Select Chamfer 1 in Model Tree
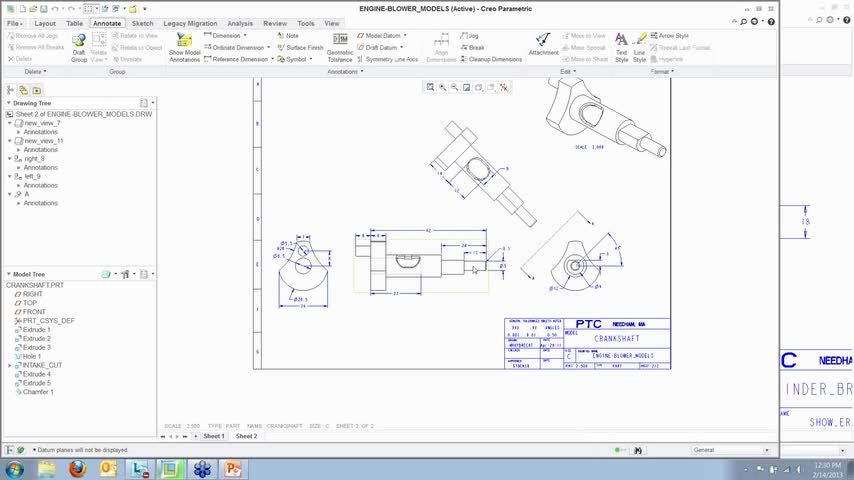Screen dimensions: 854x480 coord(34,392)
